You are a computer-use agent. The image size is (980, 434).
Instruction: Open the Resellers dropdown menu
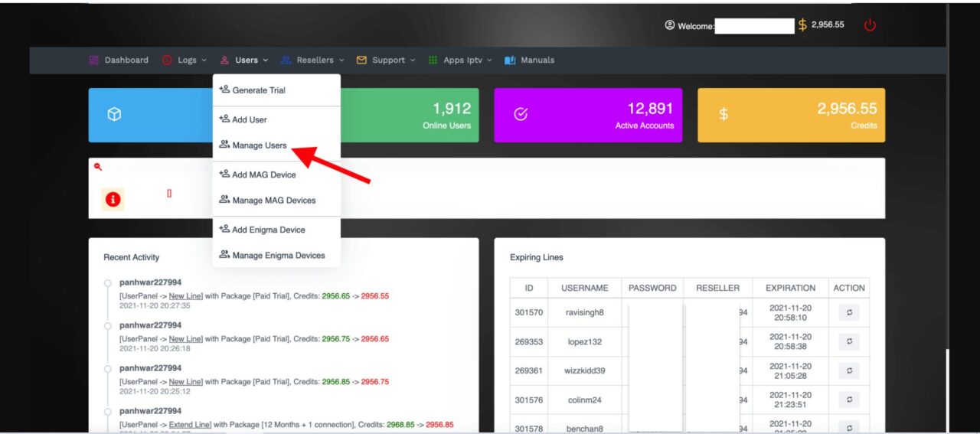pos(312,60)
